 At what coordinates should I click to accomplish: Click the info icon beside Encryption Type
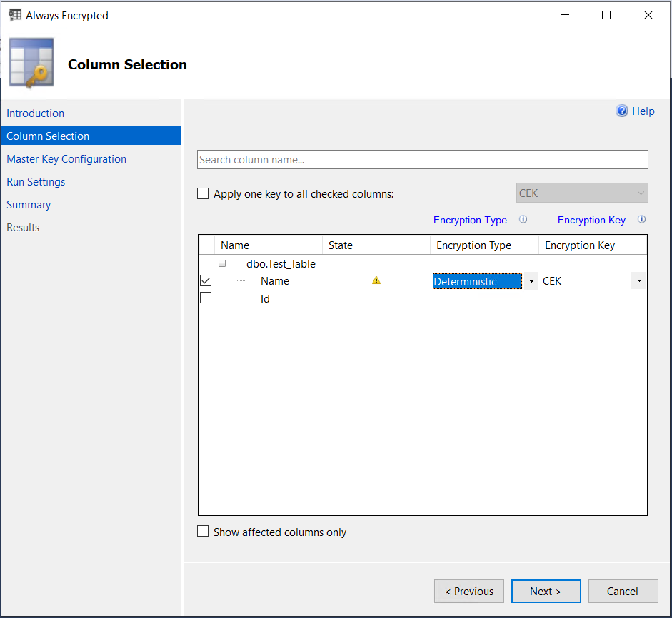523,219
